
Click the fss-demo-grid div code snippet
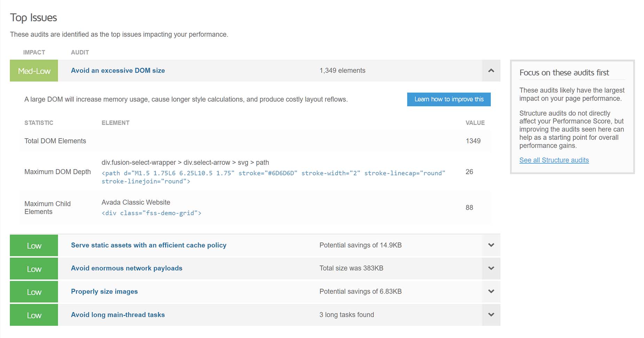[x=151, y=213]
